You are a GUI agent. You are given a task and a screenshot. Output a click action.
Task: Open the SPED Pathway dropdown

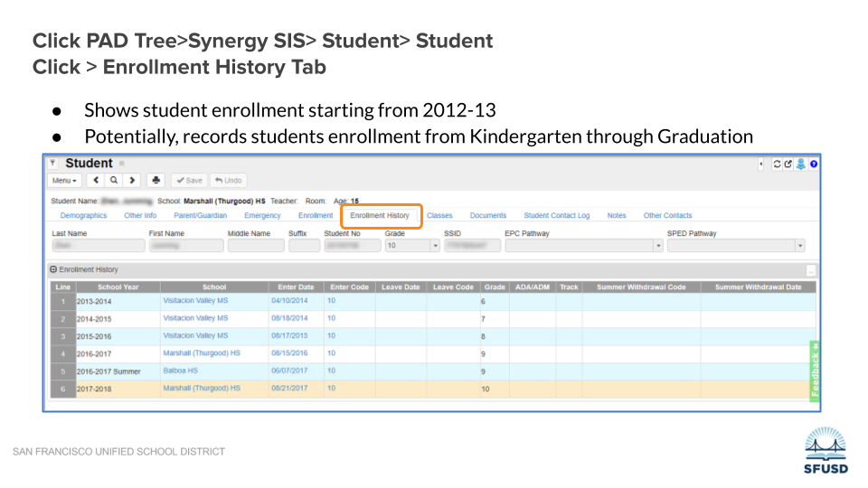[x=799, y=246]
